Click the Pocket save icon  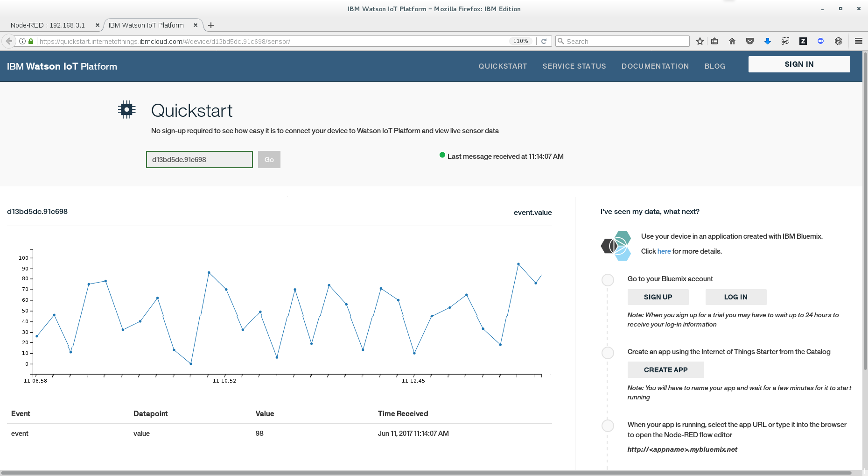(750, 41)
